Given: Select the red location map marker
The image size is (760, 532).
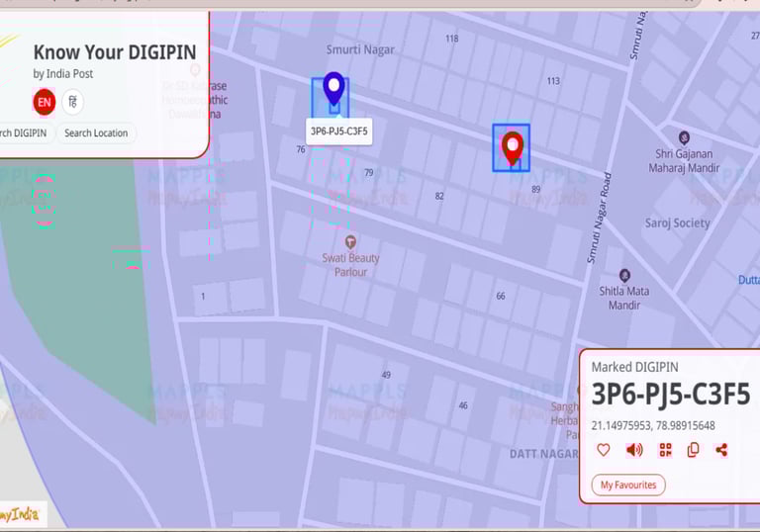Looking at the screenshot, I should click(x=513, y=147).
